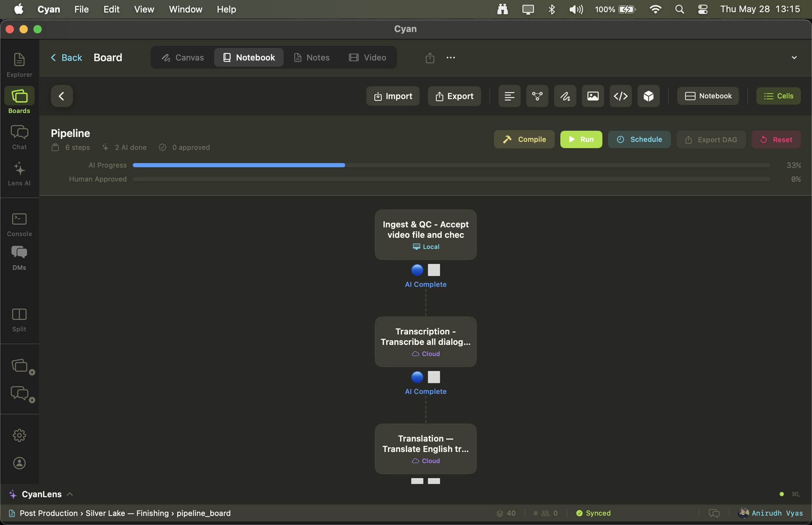Open the comments icon in status bar
812x525 pixels.
click(714, 513)
